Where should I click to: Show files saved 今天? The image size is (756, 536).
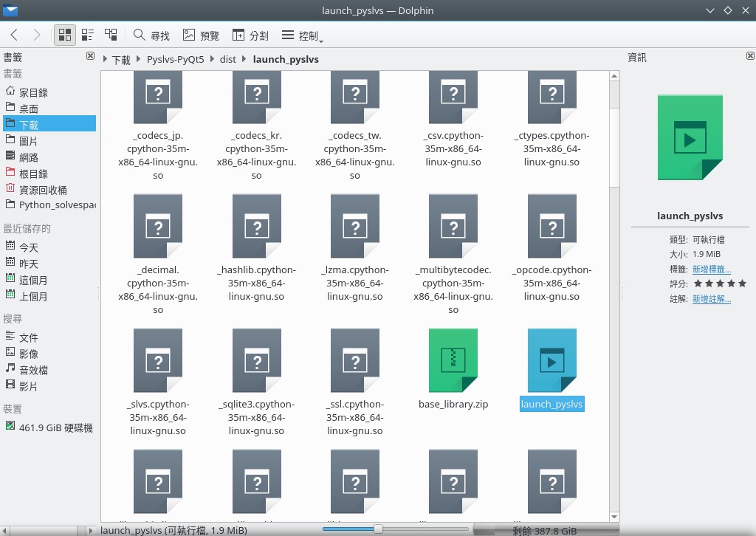coord(49,247)
